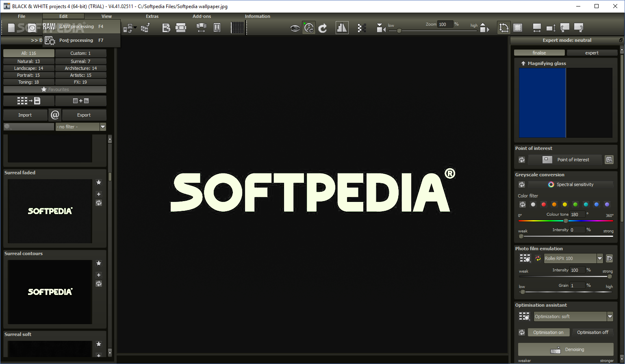Toggle the before/after comparison mirror icon

tap(342, 28)
